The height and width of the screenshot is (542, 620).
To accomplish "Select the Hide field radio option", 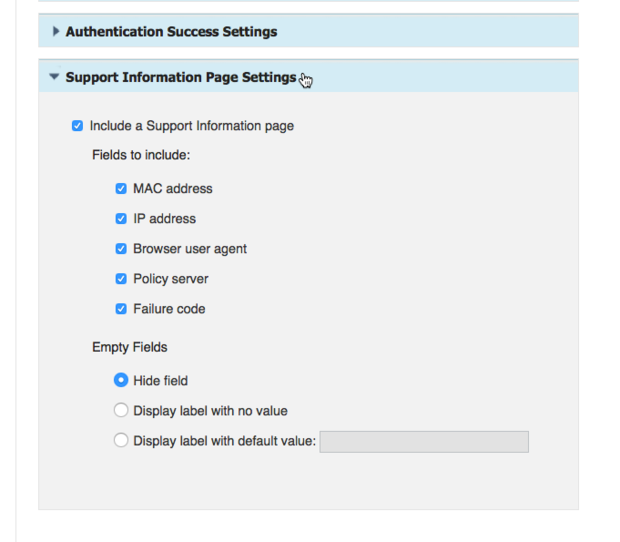I will [x=121, y=380].
